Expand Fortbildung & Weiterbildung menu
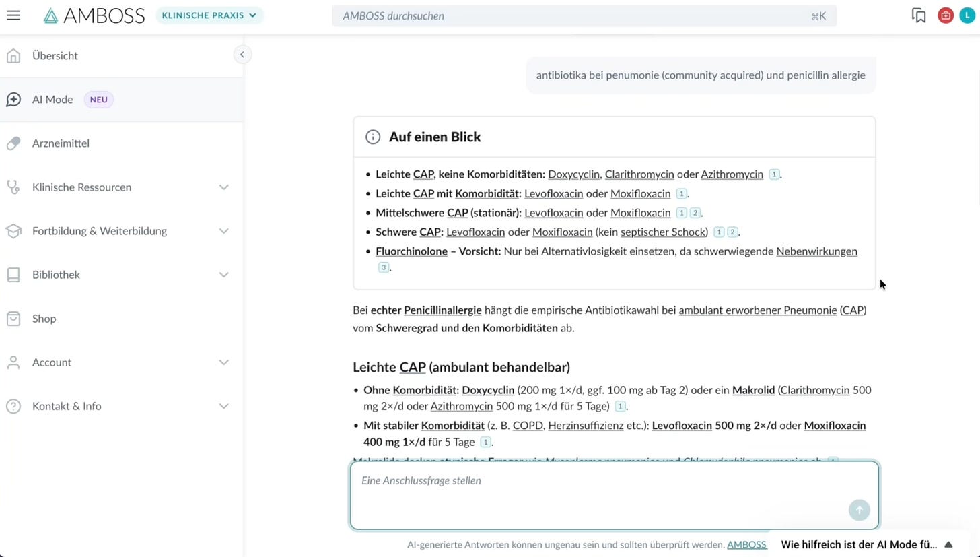 [x=223, y=231]
